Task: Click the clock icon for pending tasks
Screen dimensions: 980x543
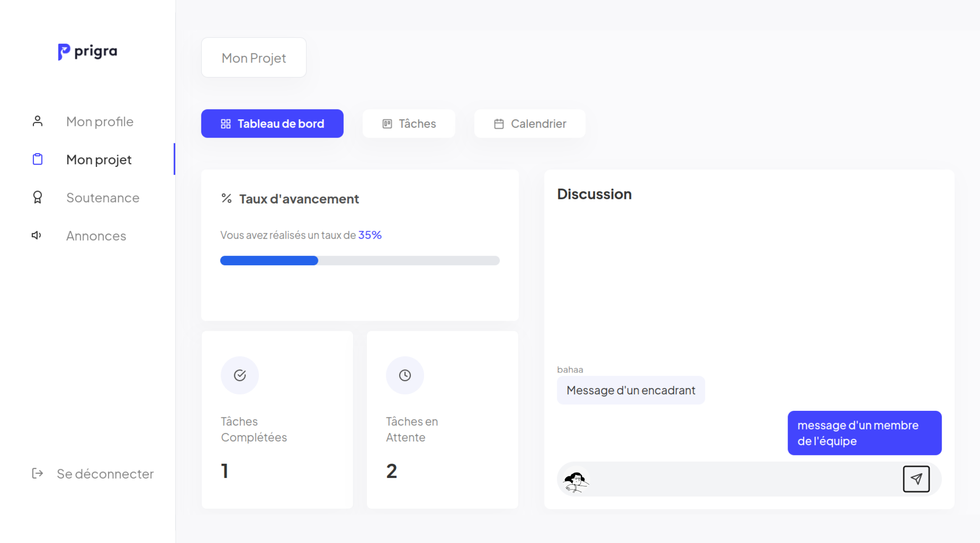Action: click(x=405, y=375)
